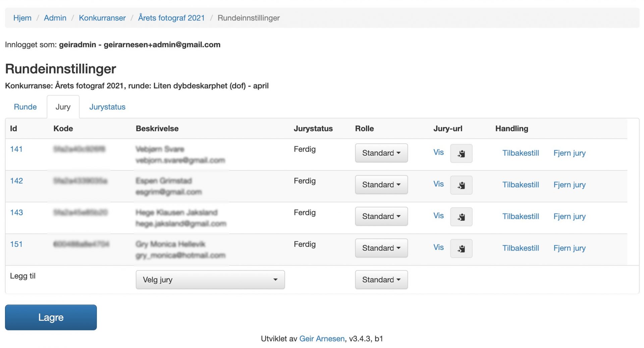Open Rolle dropdown for jury 141

point(381,153)
